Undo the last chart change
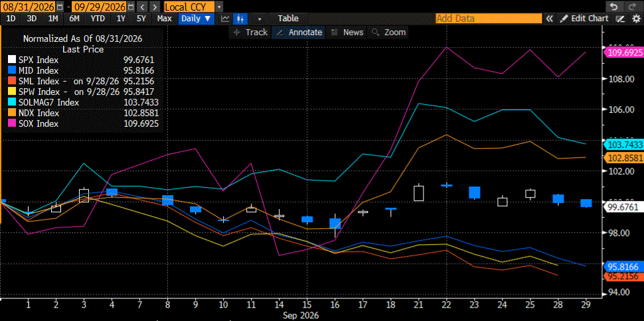Image resolution: width=644 pixels, height=321 pixels. point(613,7)
